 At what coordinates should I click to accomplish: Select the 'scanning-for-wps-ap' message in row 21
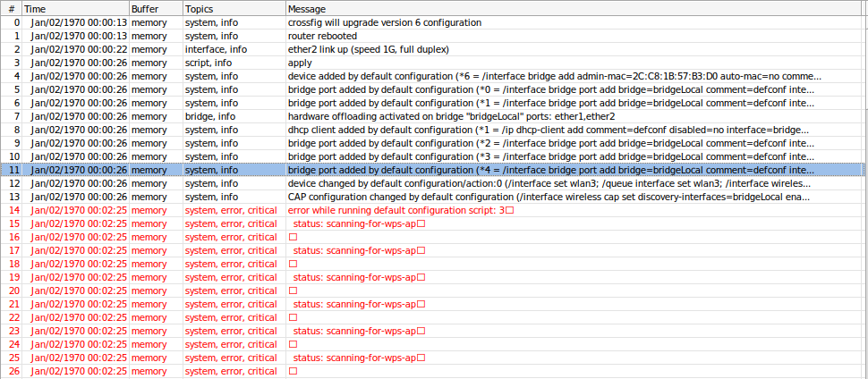pyautogui.click(x=359, y=304)
